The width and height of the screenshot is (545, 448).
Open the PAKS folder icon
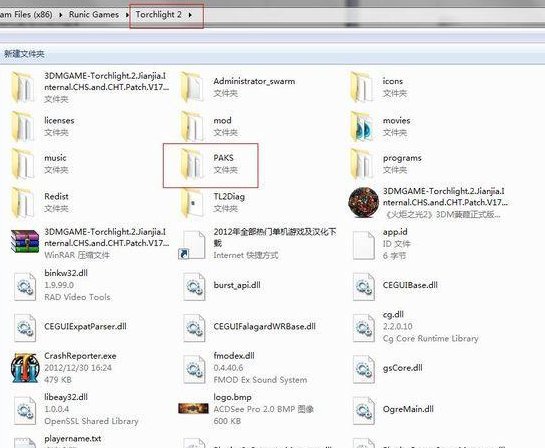click(x=192, y=164)
